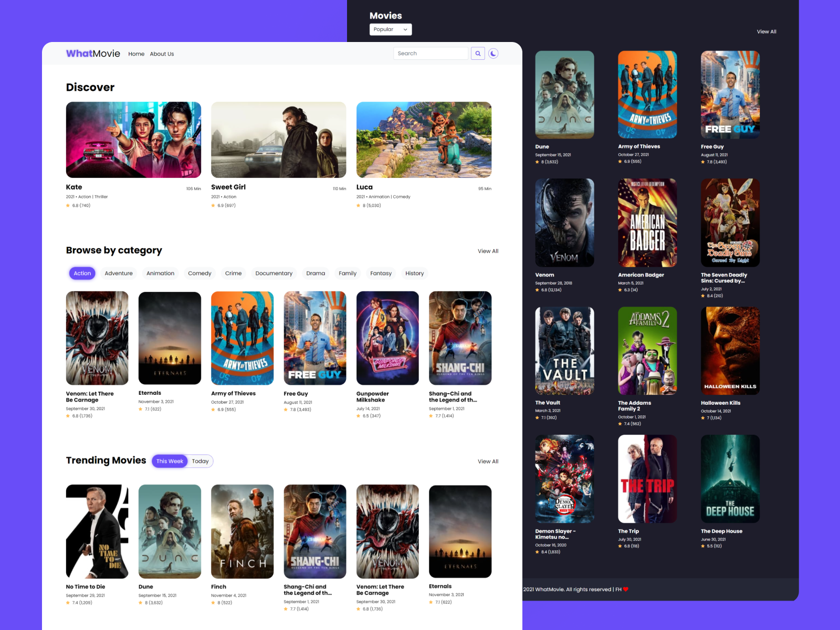Click the Finch title text
This screenshot has height=630, width=840.
tap(219, 587)
